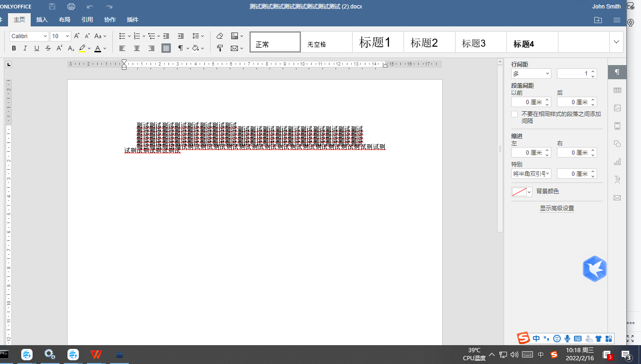Open the 背景颜色 swatch picker

coord(522,191)
